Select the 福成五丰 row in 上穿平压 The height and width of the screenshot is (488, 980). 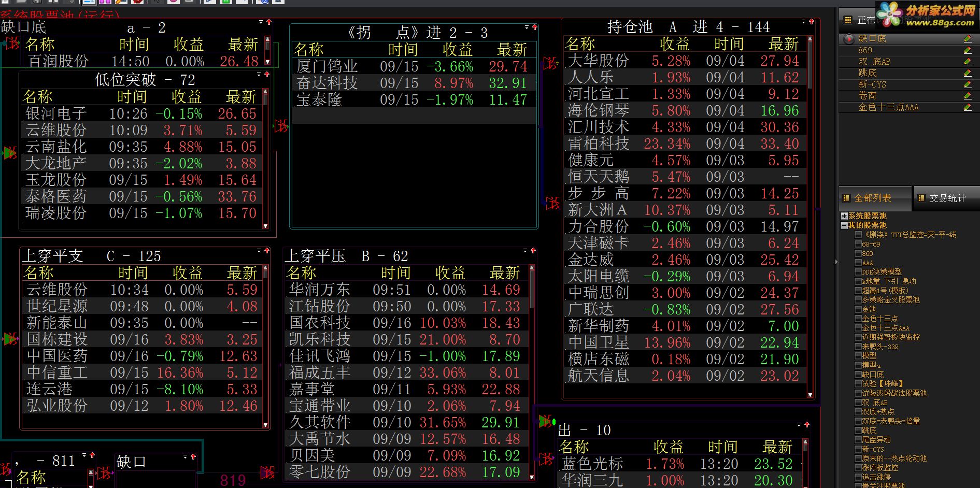(407, 372)
